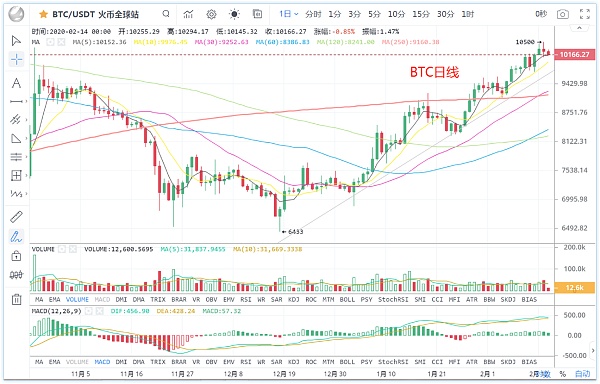
Task: Select the triangle shape drawing tool
Action: [16, 138]
